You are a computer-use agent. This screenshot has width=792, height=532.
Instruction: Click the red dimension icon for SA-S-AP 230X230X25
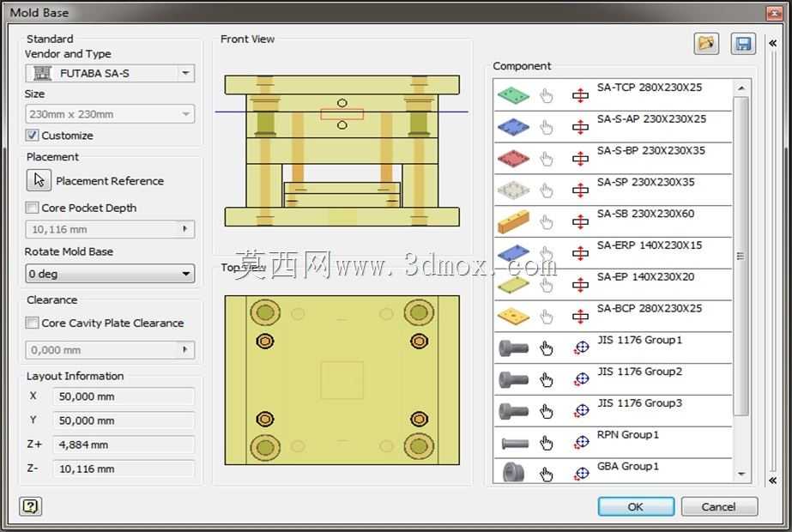pos(580,127)
